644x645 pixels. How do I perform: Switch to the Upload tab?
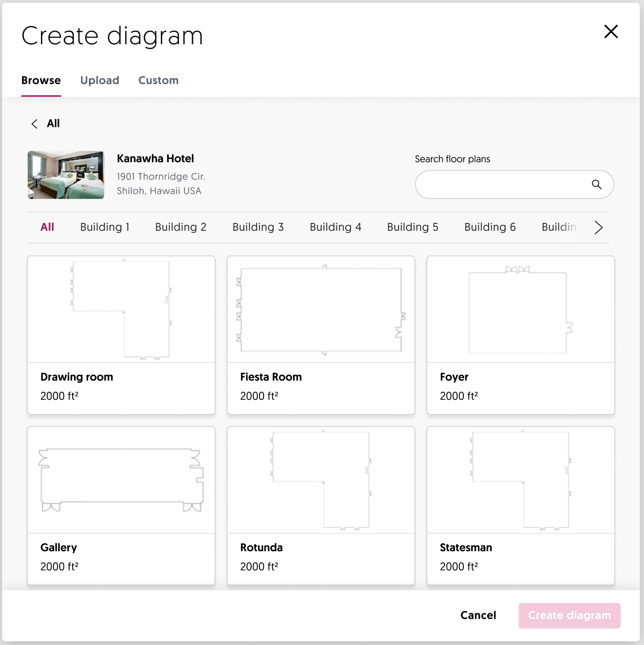(100, 80)
